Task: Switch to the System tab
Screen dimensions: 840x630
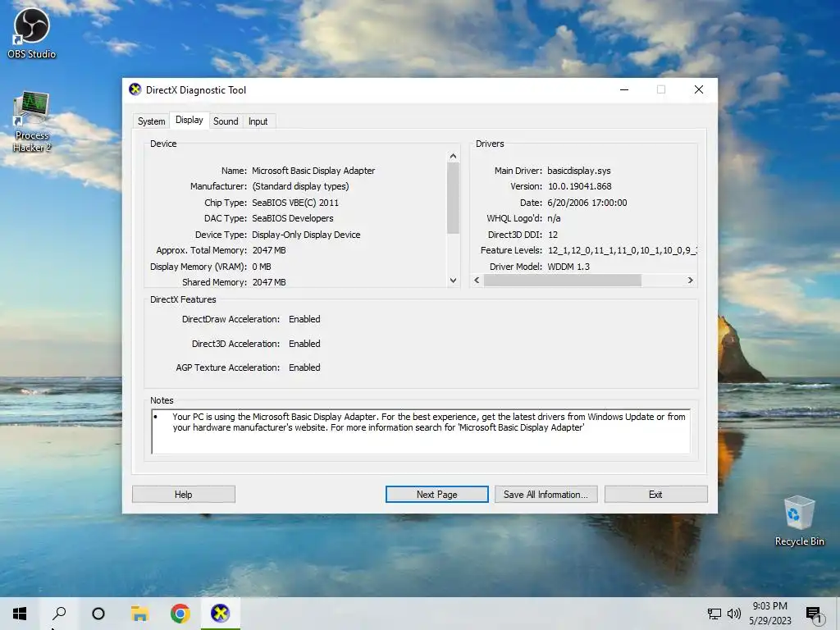Action: (151, 121)
